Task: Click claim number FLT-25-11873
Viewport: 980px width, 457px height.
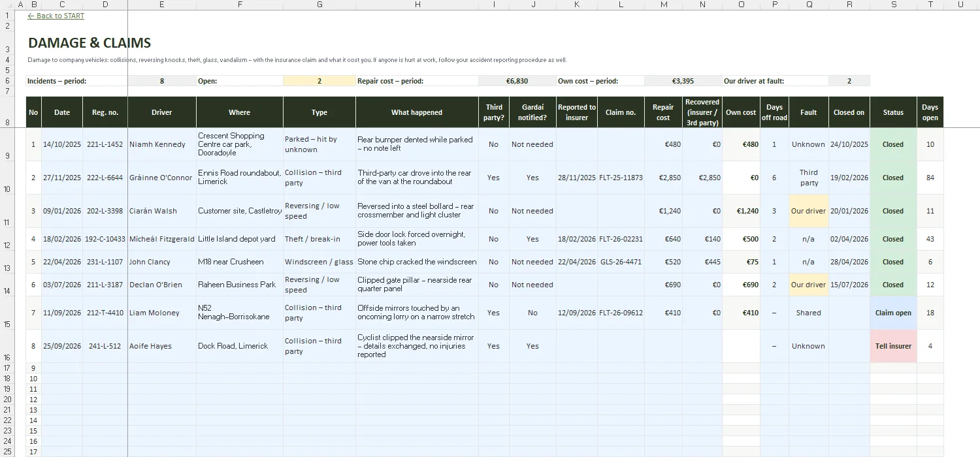Action: pos(621,178)
